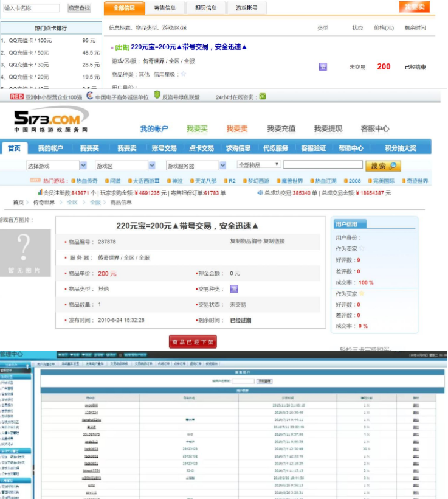Click the 寄 icon beside 交易种类
The width and height of the screenshot is (448, 499).
pos(233,289)
